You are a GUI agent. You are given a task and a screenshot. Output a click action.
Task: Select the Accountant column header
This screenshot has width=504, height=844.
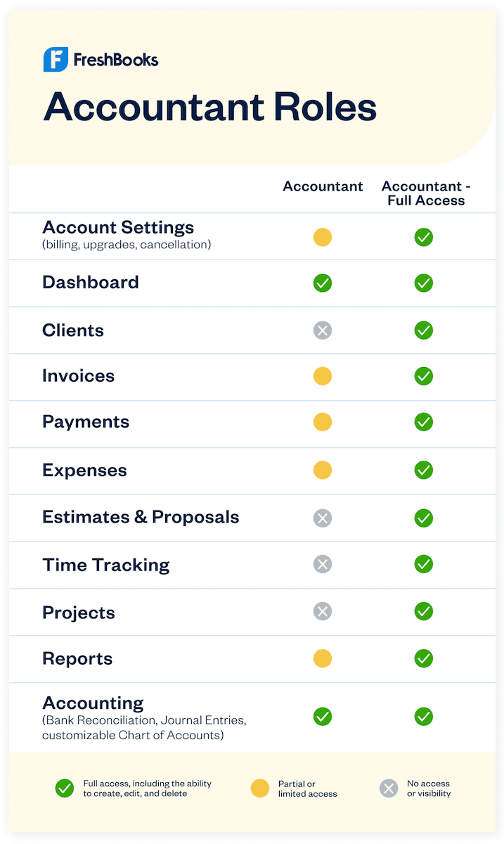click(x=323, y=186)
